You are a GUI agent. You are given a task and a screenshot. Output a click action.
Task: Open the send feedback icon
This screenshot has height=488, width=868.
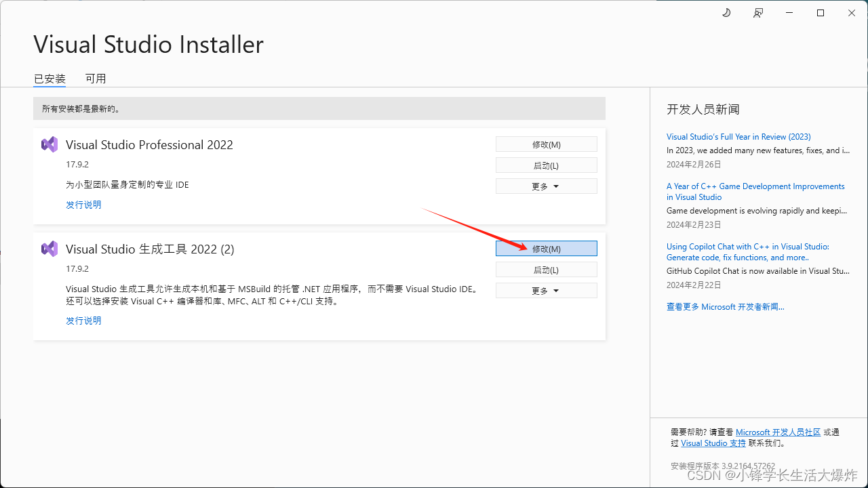(x=758, y=13)
